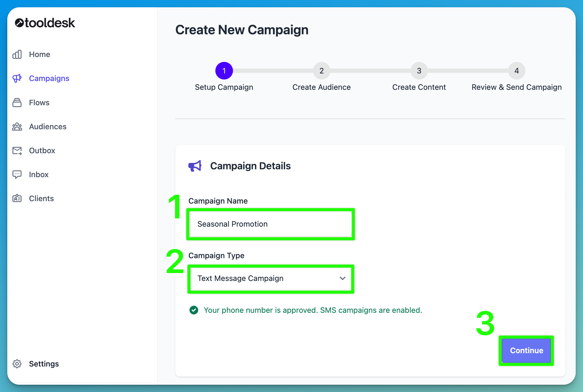The height and width of the screenshot is (392, 583).
Task: Click the Campaigns megaphone icon
Action: 17,78
